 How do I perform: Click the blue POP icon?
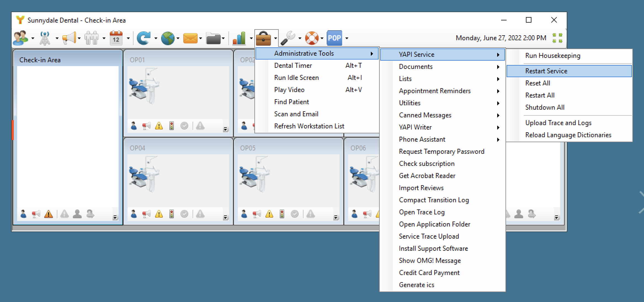click(x=334, y=38)
